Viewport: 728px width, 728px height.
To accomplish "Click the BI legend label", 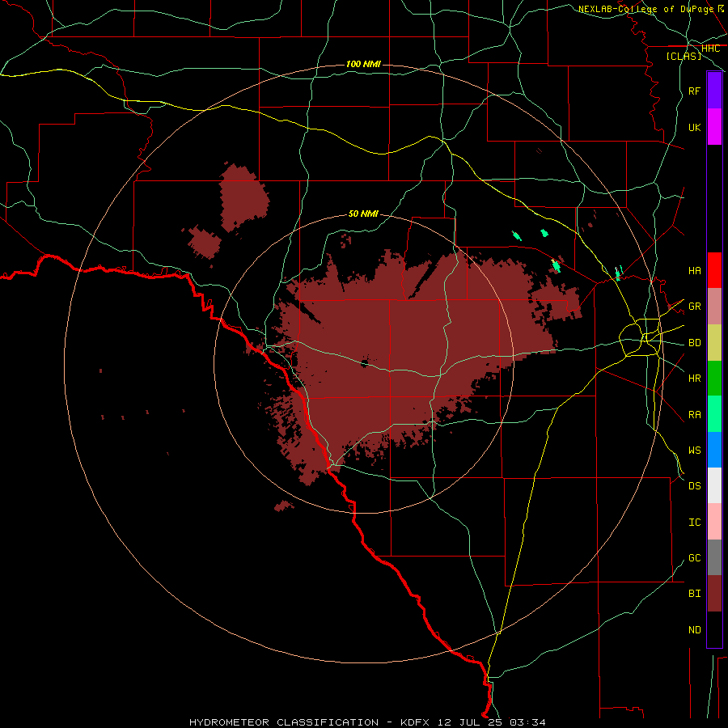I will tap(694, 594).
